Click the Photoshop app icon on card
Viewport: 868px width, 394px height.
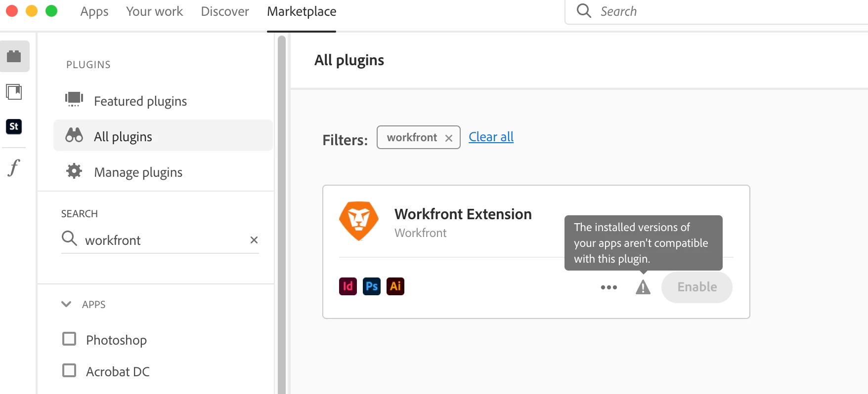point(372,286)
